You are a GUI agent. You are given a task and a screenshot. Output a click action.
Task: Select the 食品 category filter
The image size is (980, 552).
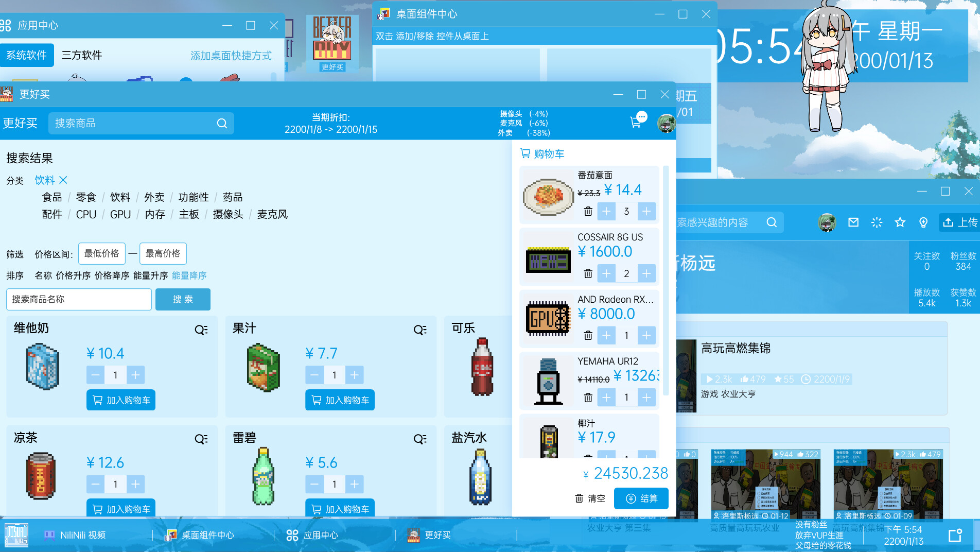click(x=52, y=197)
